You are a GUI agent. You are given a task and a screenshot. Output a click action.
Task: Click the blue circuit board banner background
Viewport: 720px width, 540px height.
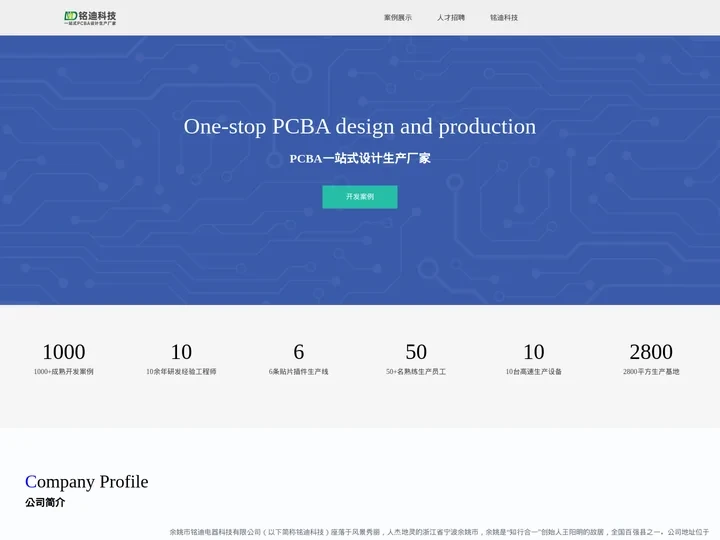(x=600, y=240)
